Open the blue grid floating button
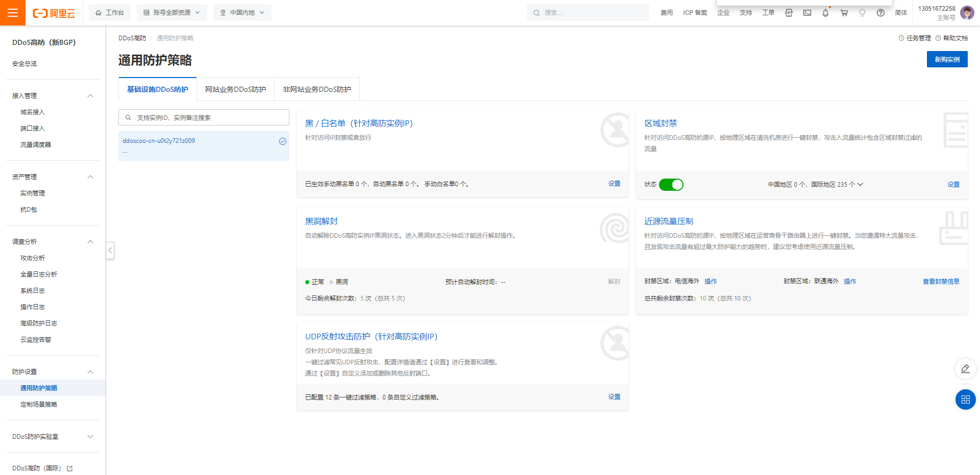This screenshot has height=475, width=980. click(965, 399)
